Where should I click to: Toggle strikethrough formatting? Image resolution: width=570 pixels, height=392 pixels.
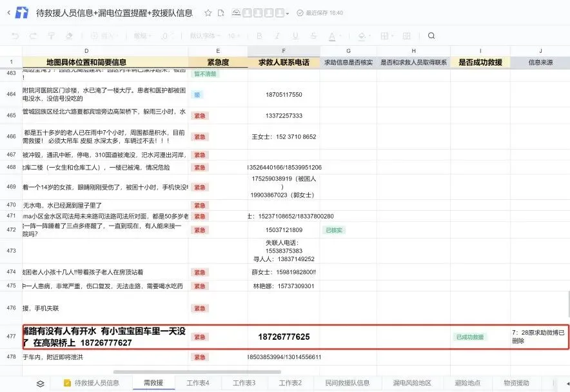(x=313, y=35)
